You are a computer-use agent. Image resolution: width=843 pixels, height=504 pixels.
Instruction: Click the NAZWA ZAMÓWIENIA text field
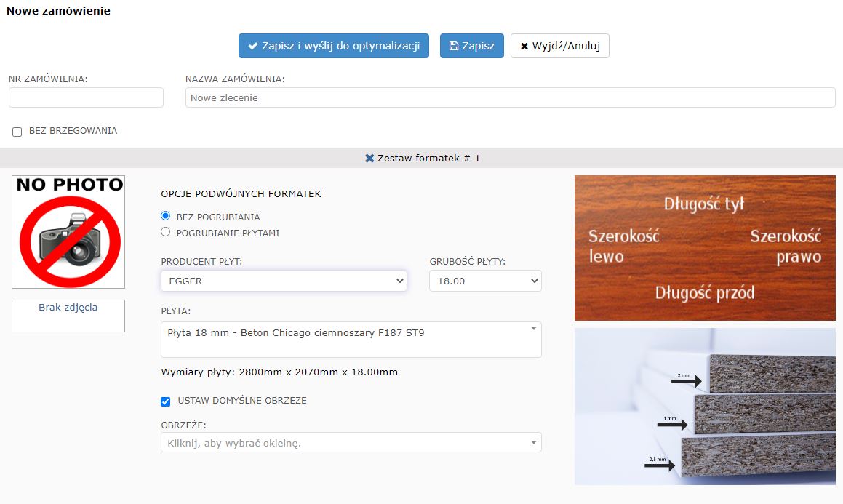(510, 97)
